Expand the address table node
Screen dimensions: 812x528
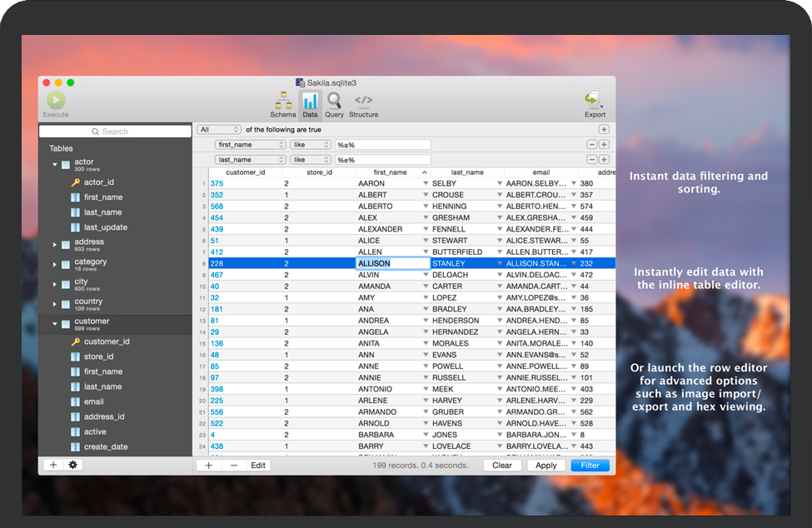coord(55,245)
